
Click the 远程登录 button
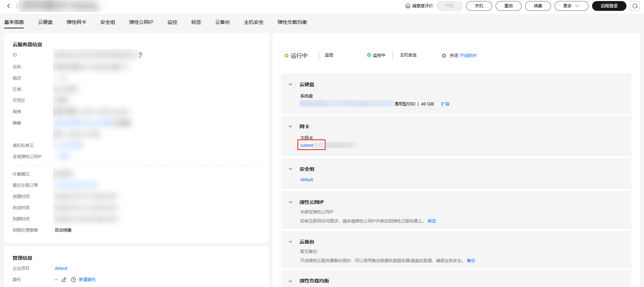[x=609, y=6]
